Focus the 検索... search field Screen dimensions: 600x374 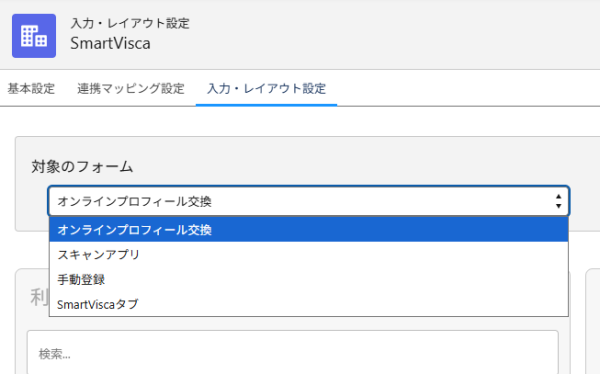point(293,353)
